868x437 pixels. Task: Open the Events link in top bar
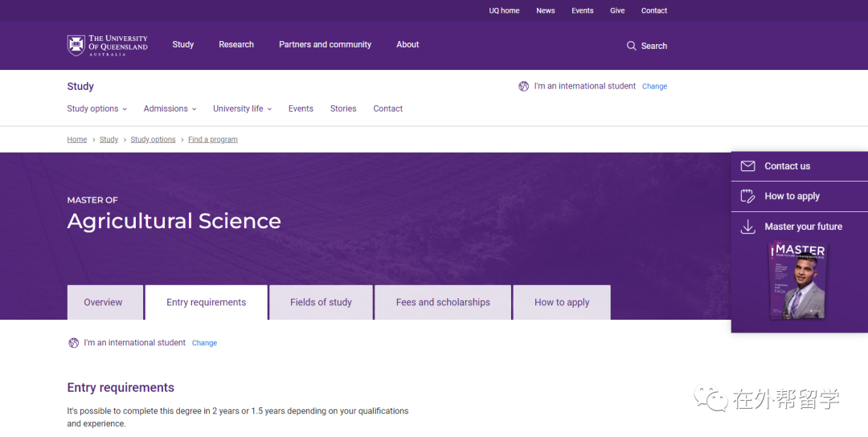tap(583, 10)
